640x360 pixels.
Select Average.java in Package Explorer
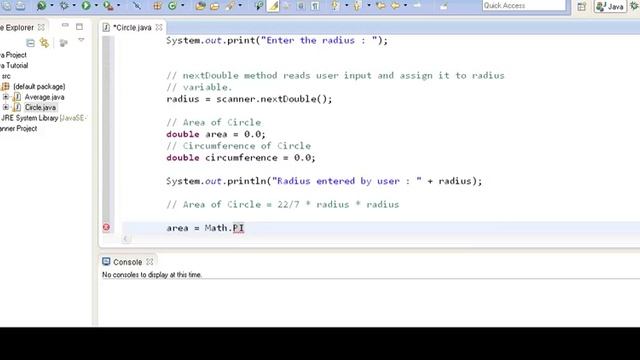44,97
